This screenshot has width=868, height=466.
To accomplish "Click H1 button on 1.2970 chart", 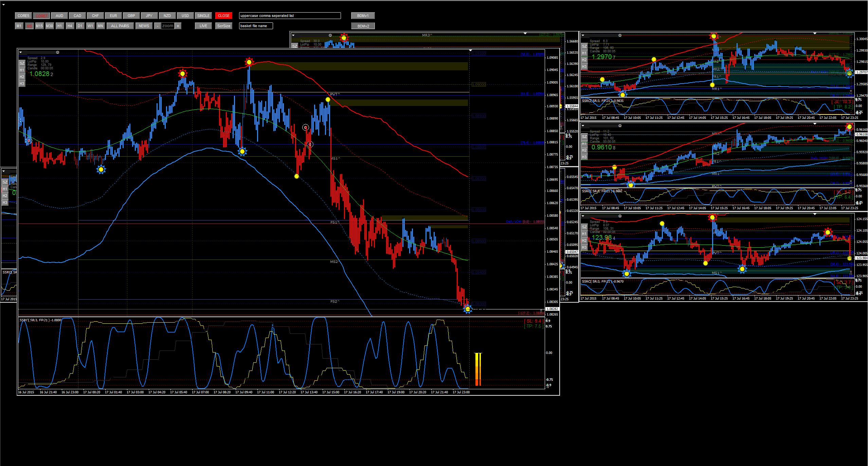I will click(x=584, y=53).
